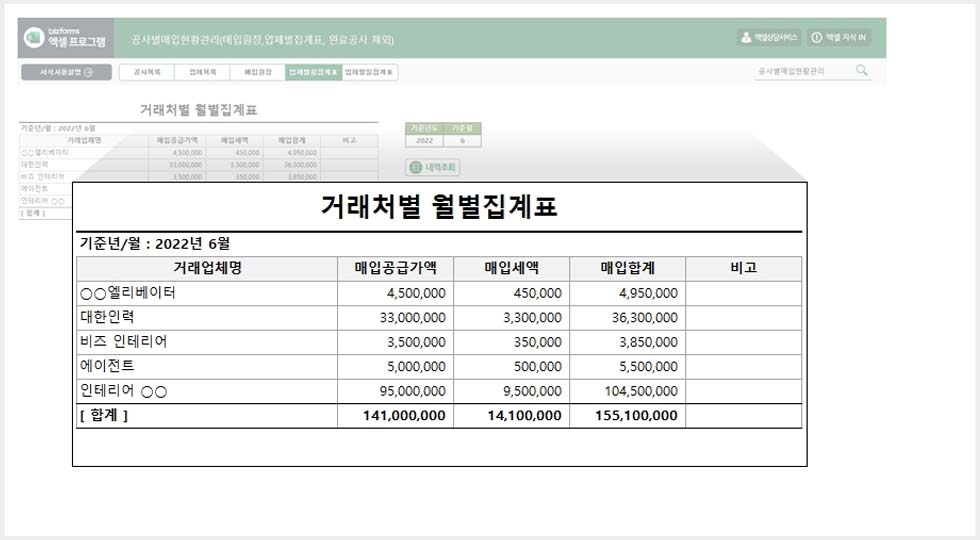Select the highlighted green 업체별월집계표 tab

point(313,72)
